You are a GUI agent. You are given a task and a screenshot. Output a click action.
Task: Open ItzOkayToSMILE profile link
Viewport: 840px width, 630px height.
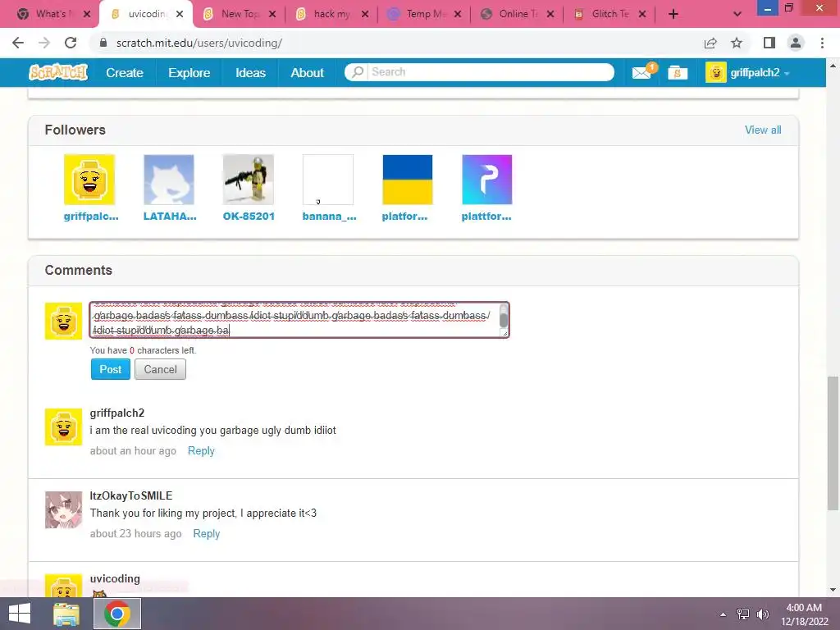[x=131, y=496]
